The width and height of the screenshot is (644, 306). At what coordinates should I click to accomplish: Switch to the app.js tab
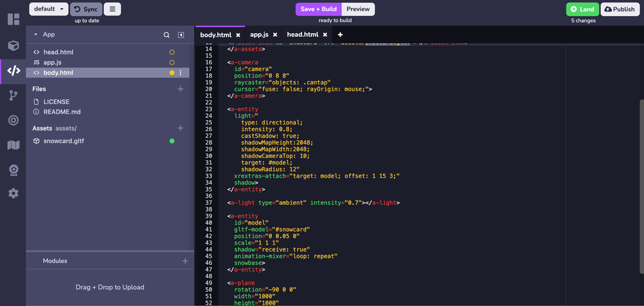tap(259, 35)
